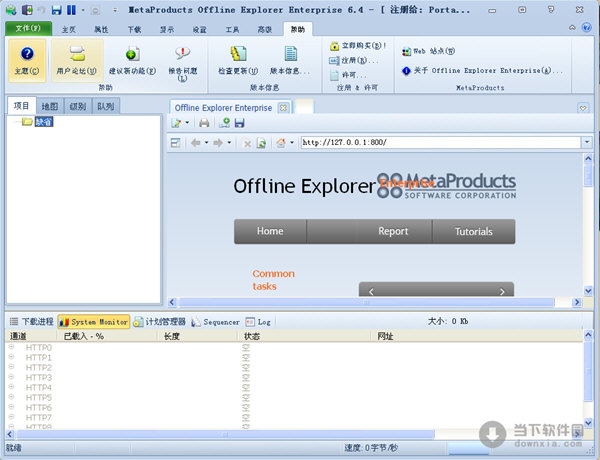The image size is (600, 460).
Task: Collapse the ribbon with the up chevron
Action: point(572,28)
